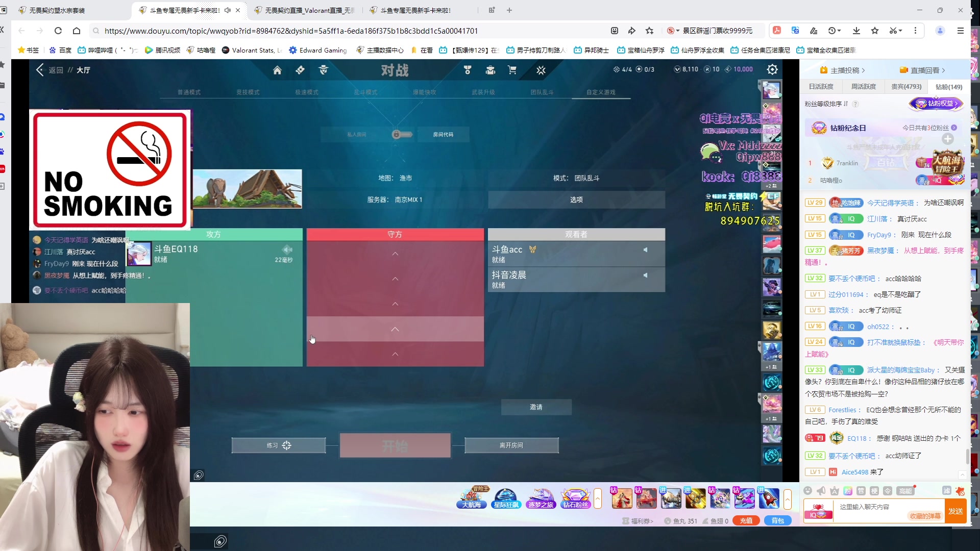
Task: Click the 充值 recharge button
Action: [x=746, y=521]
